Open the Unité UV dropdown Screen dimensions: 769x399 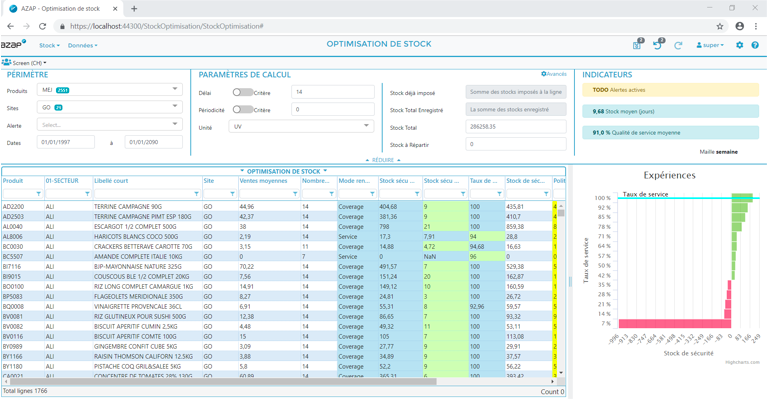pyautogui.click(x=301, y=126)
